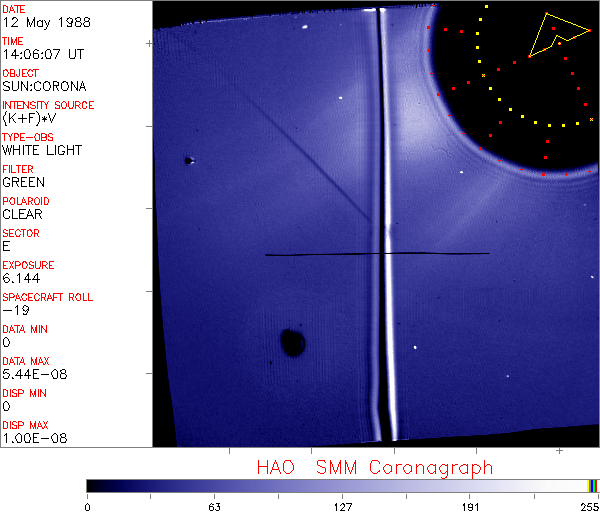Click the yellow triangle outline on the sun disk
The width and height of the screenshot is (600, 512).
(559, 35)
